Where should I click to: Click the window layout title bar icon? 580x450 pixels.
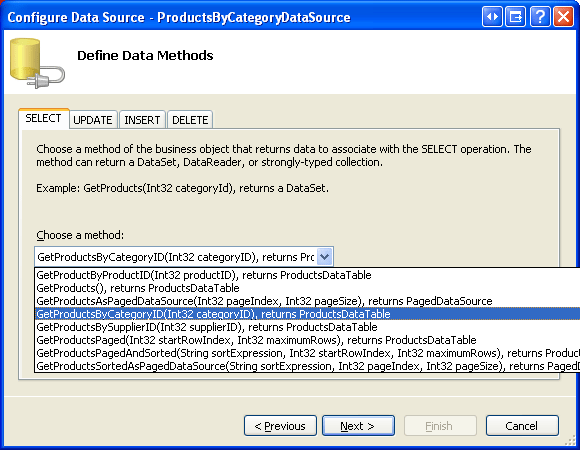tap(516, 17)
